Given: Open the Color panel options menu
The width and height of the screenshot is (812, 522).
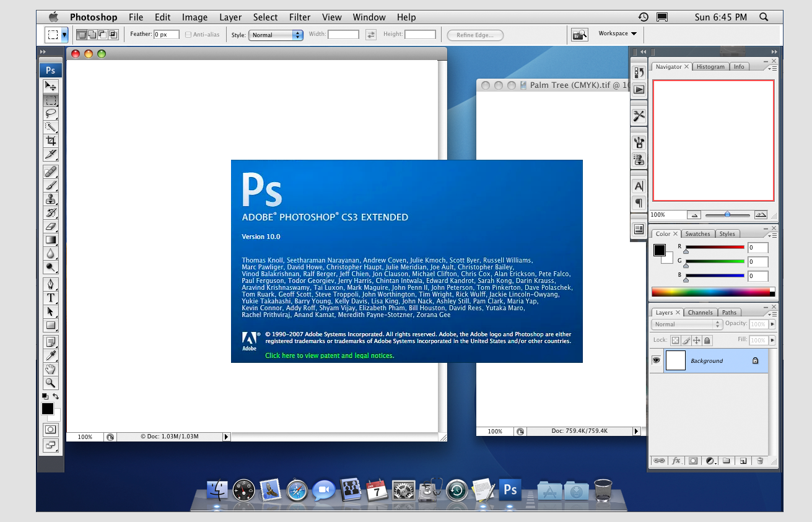Looking at the screenshot, I should pyautogui.click(x=771, y=235).
